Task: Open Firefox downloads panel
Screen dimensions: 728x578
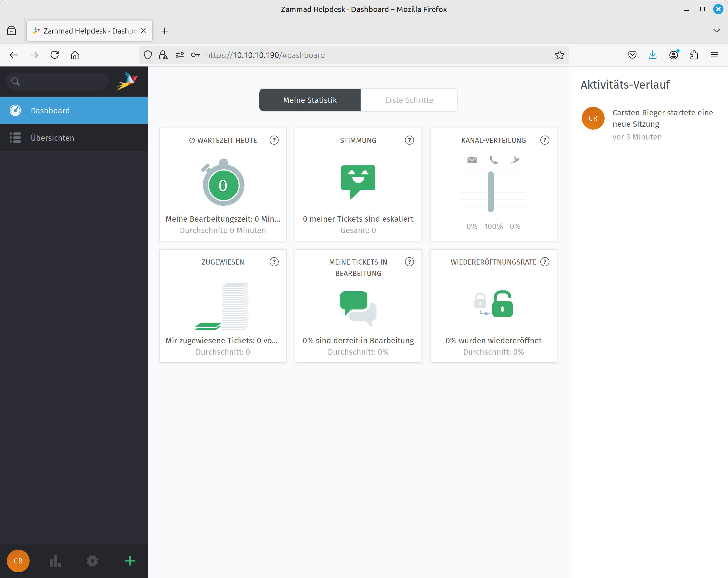Action: click(x=653, y=55)
